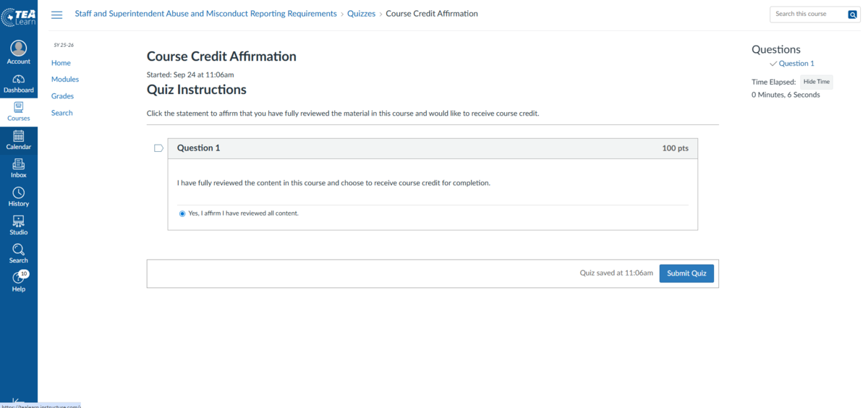Click the 'Search this course' input field
Image resolution: width=868 pixels, height=408 pixels.
click(808, 14)
